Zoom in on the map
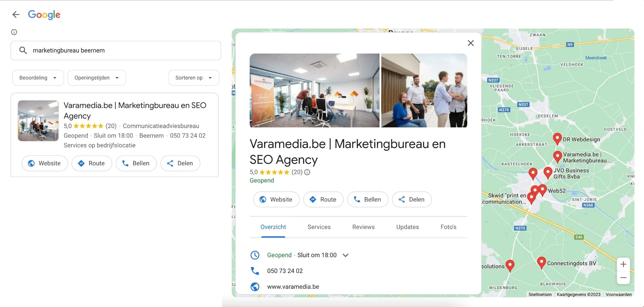This screenshot has height=307, width=644. click(x=623, y=264)
